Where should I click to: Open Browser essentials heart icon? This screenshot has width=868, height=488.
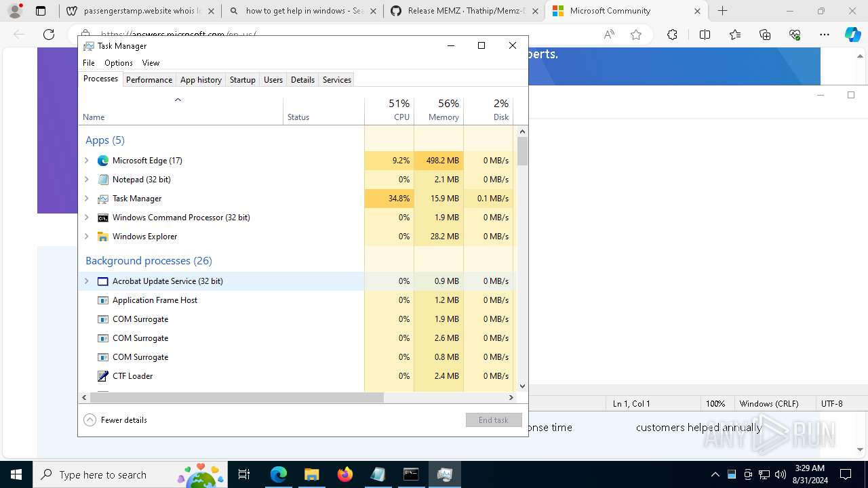pos(795,35)
